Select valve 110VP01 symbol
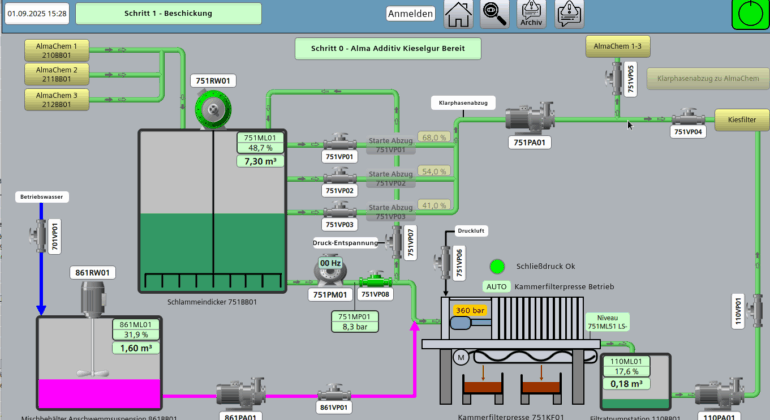 tap(754, 310)
